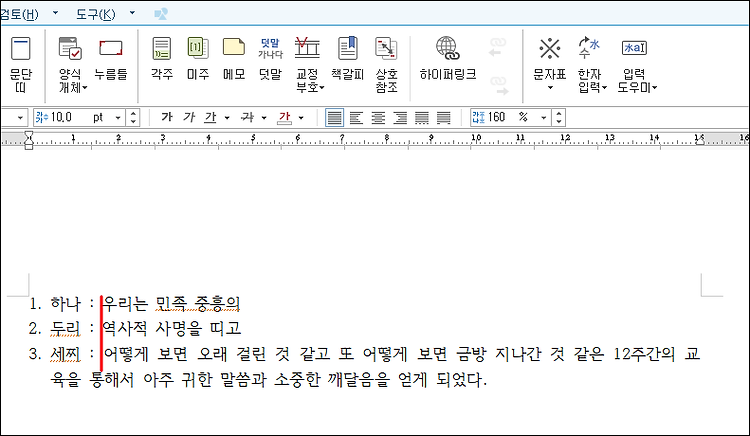The width and height of the screenshot is (750, 436).
Task: Expand the 입력 도우미 dropdown arrow
Action: [x=654, y=87]
